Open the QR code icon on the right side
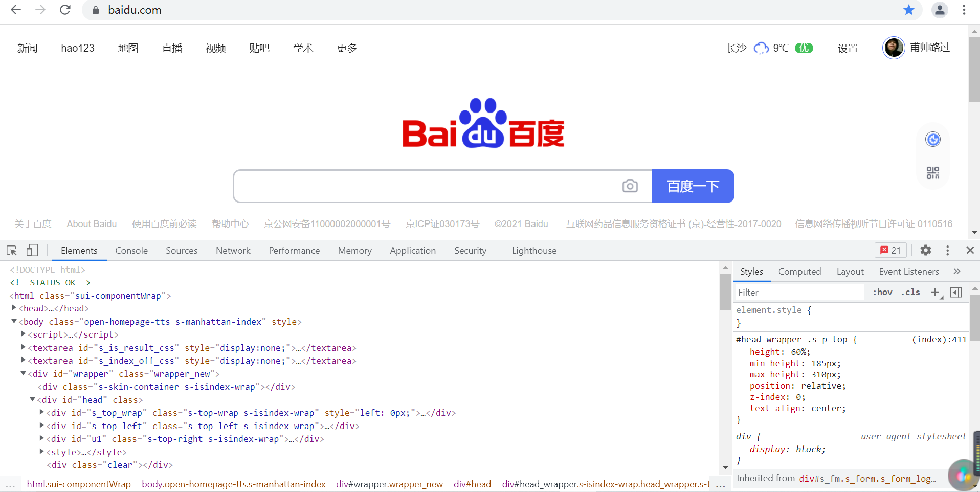 tap(933, 173)
